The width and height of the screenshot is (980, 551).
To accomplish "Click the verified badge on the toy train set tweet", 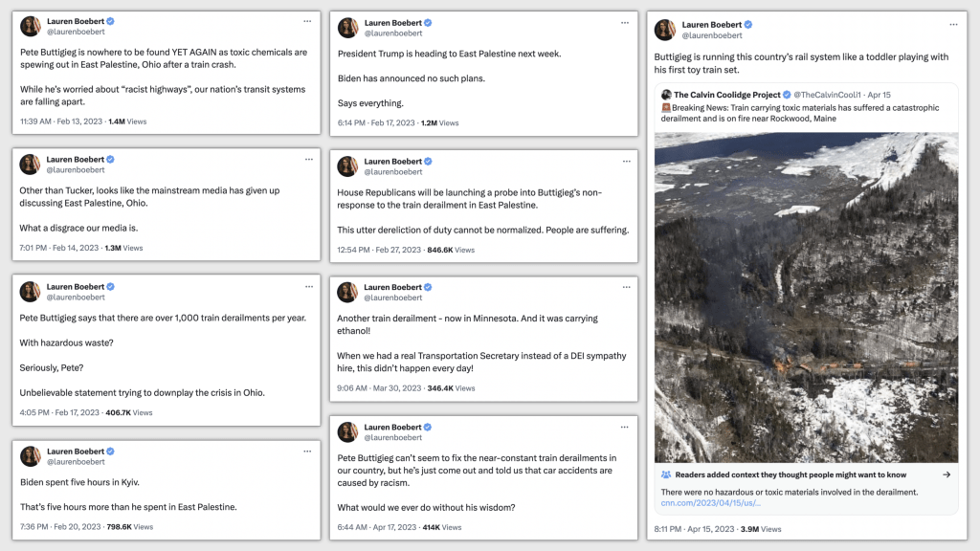I will 748,24.
